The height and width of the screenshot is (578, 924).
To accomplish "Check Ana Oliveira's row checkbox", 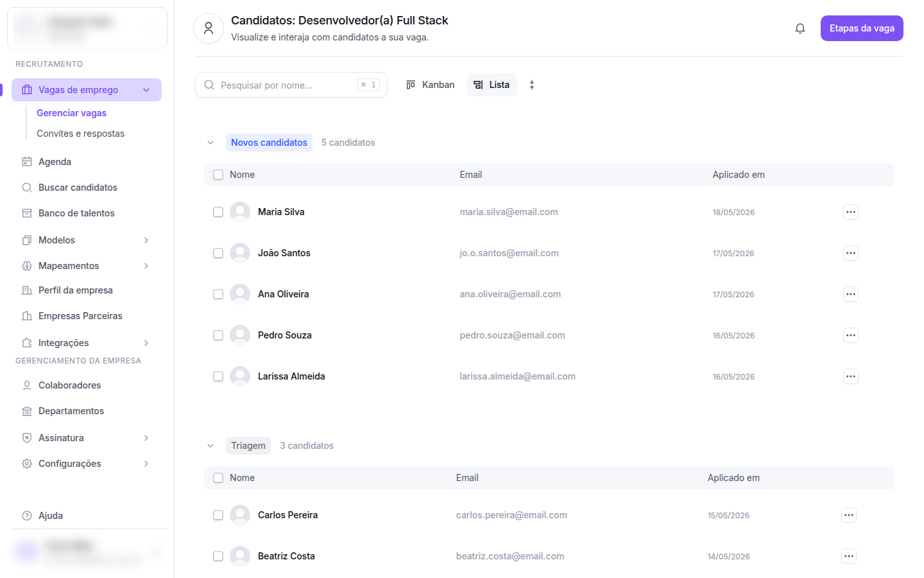I will 218,294.
